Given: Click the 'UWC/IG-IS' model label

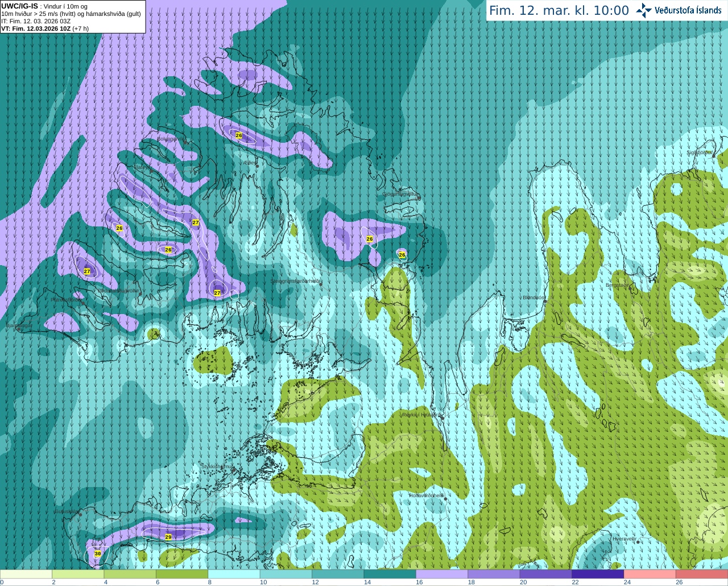Looking at the screenshot, I should coord(19,6).
